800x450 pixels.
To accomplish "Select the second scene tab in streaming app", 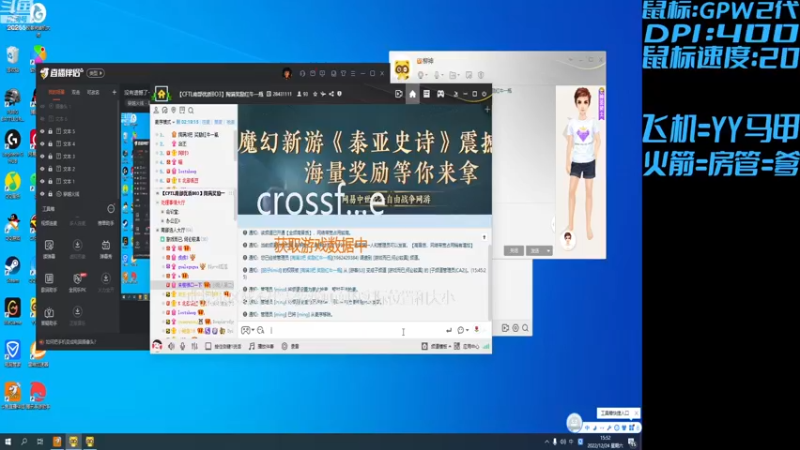I will pyautogui.click(x=76, y=92).
